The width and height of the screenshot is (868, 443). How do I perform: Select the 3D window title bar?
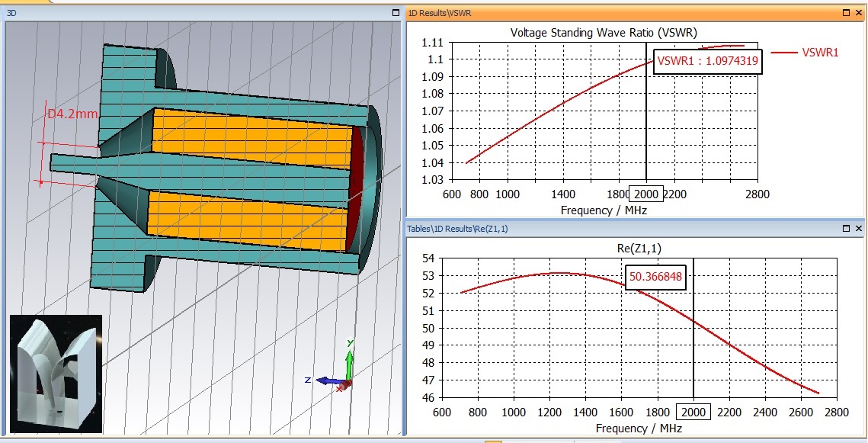203,12
